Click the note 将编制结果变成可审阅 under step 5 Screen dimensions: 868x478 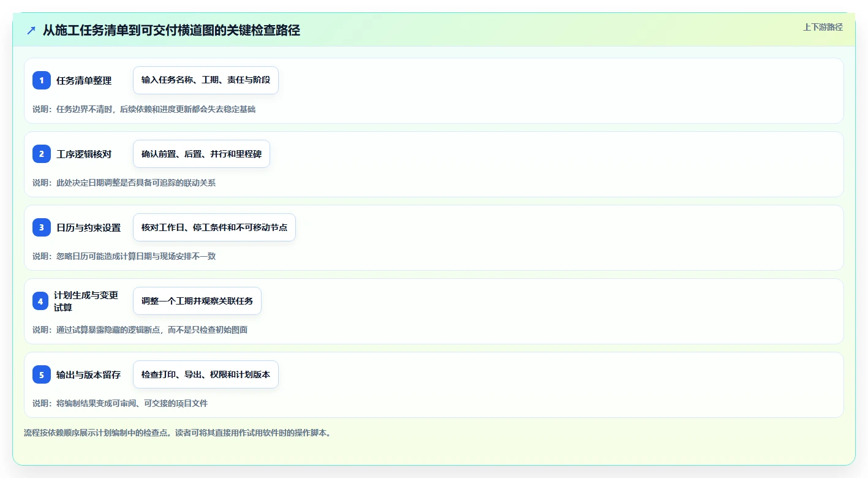tap(120, 403)
